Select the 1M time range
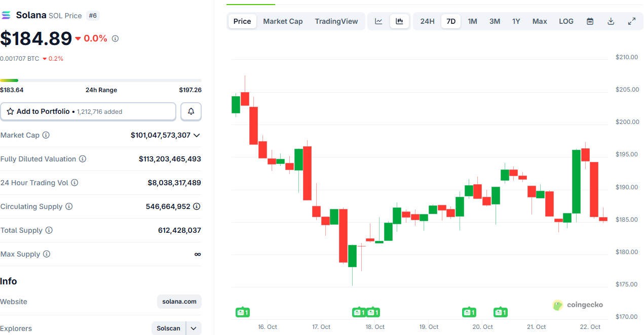This screenshot has height=335, width=644. tap(472, 21)
